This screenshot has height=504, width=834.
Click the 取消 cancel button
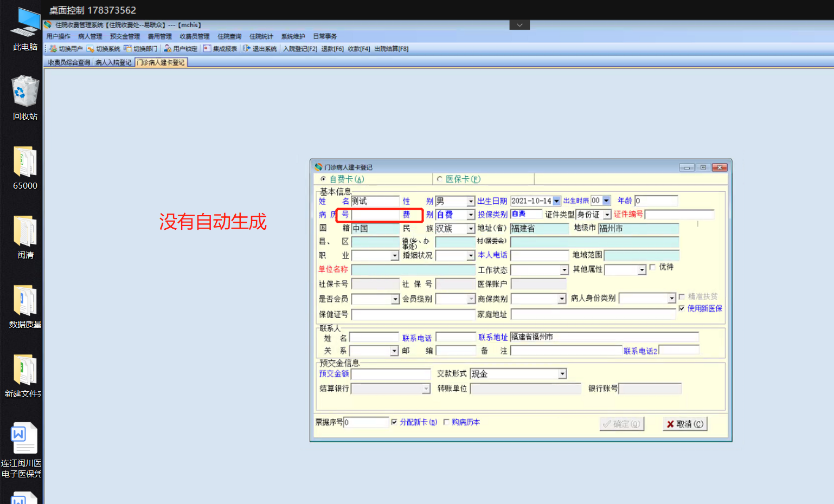click(685, 424)
